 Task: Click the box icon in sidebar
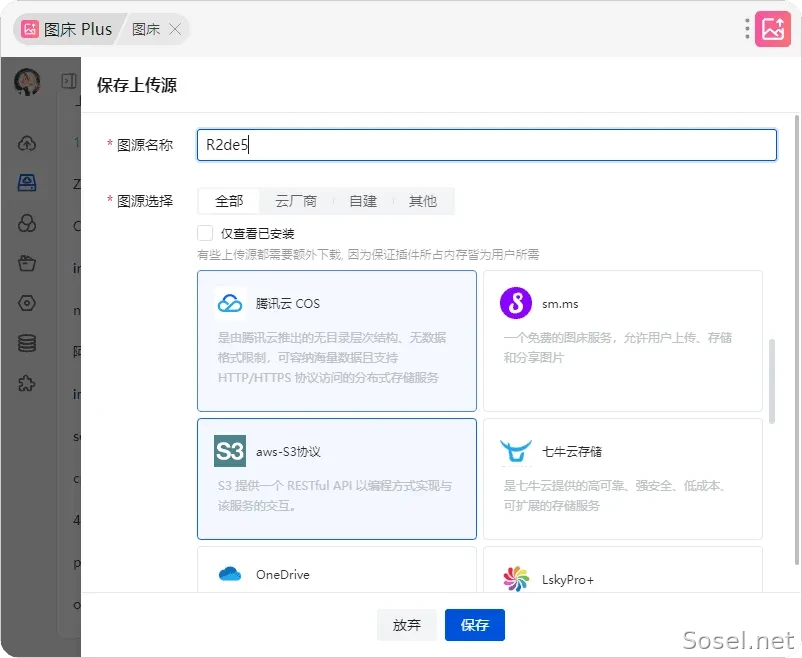27,263
